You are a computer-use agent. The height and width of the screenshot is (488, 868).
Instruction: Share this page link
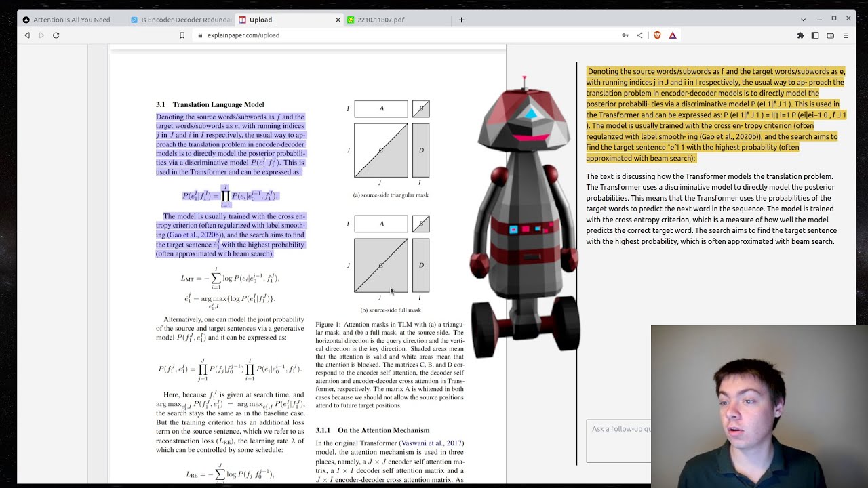(x=639, y=35)
